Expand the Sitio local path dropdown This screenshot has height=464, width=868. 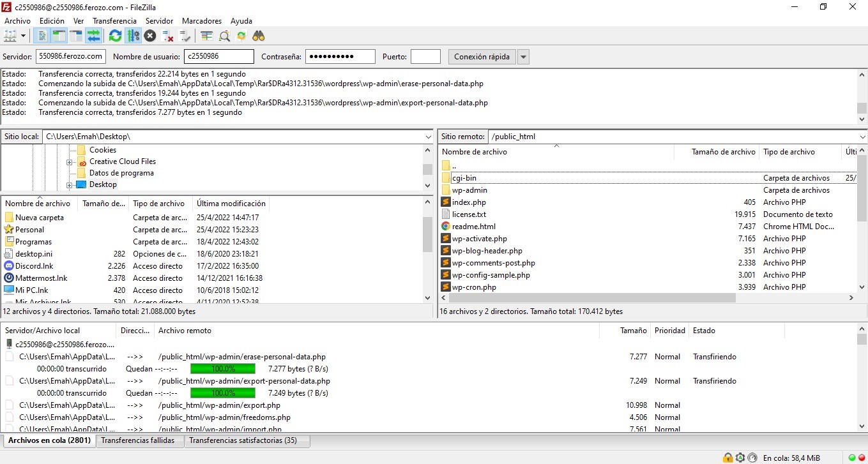[428, 137]
